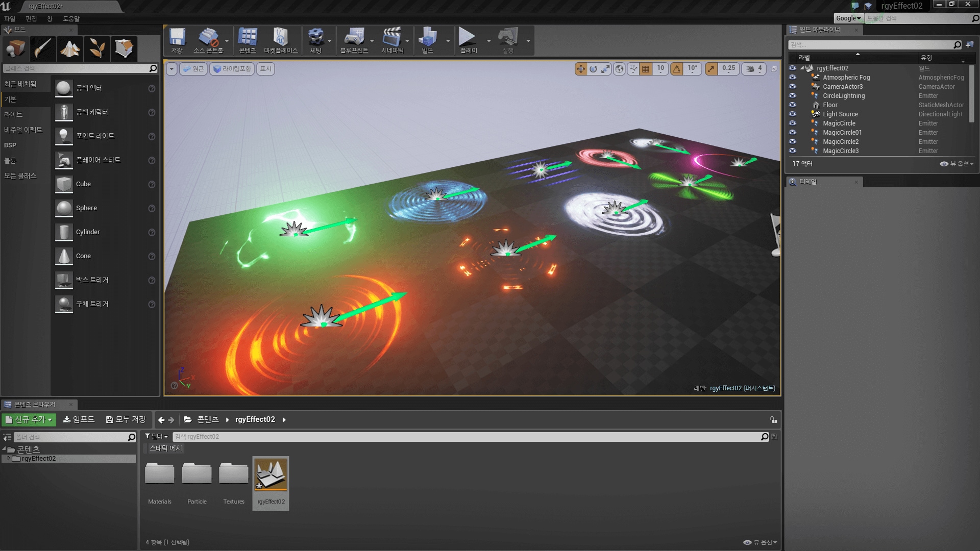
Task: Open Cinematics (시네마틱) toolbar icon
Action: (392, 40)
